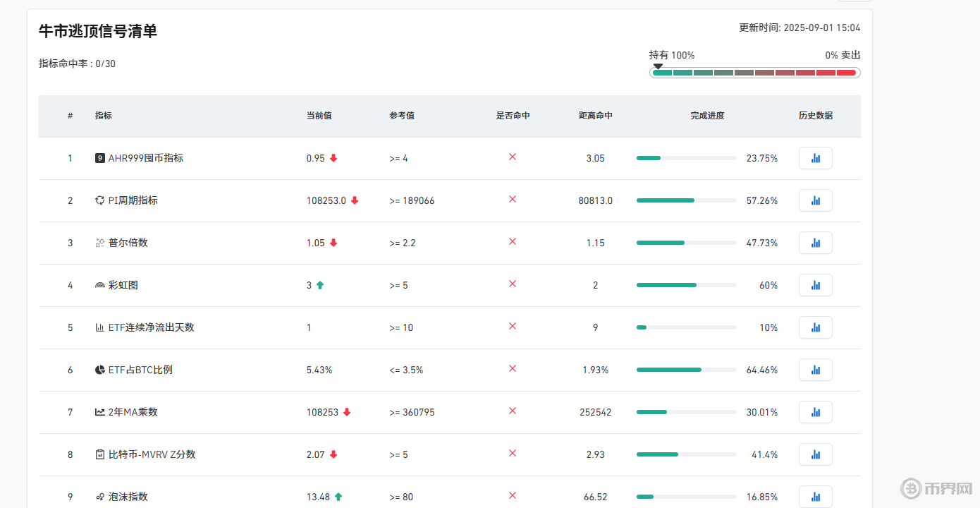The image size is (980, 508).
Task: Open history chart for PI周期指标
Action: [x=815, y=200]
